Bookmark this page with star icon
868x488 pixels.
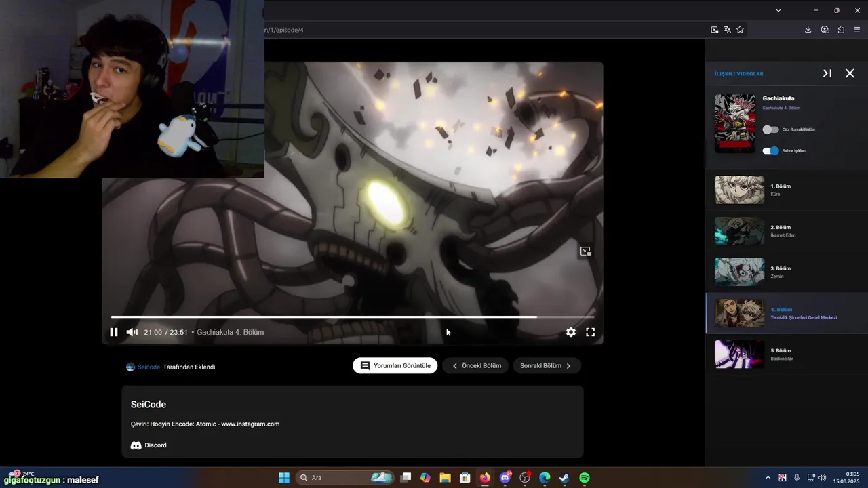[x=740, y=30]
